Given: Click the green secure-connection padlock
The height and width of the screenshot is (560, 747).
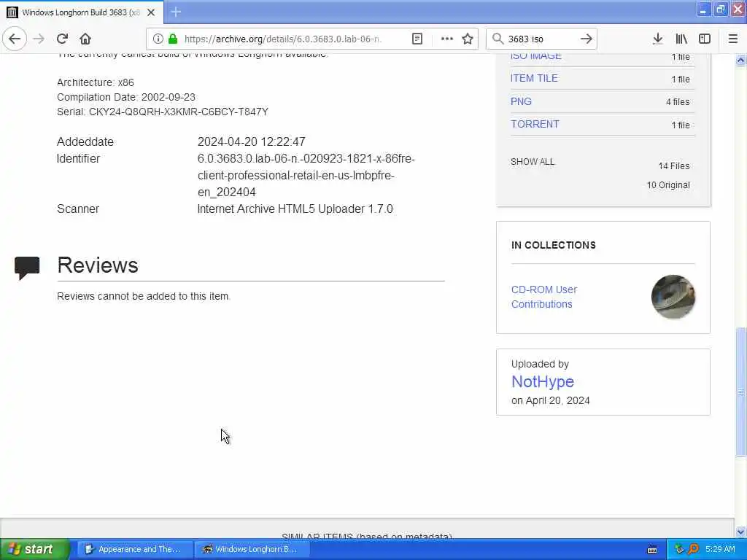Looking at the screenshot, I should [x=173, y=39].
